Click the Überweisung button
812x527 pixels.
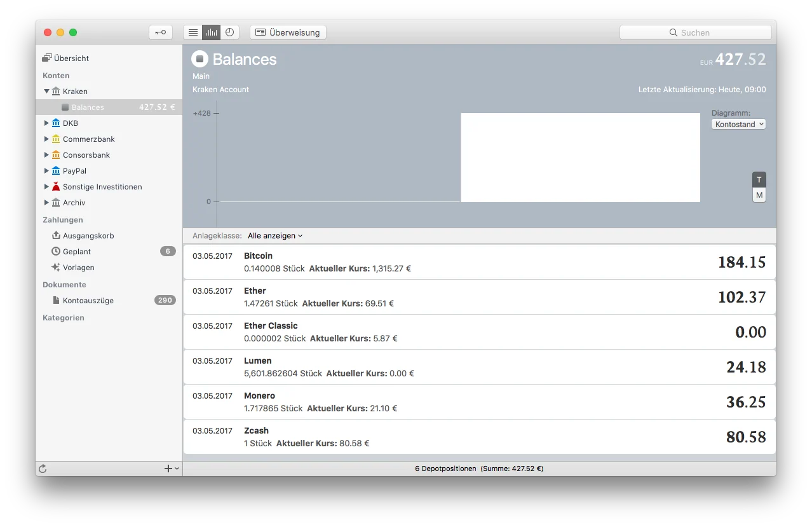click(x=288, y=32)
